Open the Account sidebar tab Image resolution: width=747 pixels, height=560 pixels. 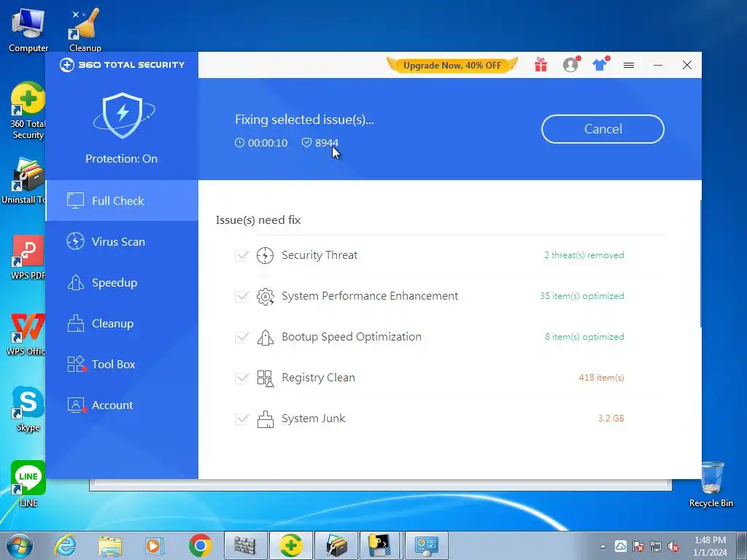click(x=122, y=405)
